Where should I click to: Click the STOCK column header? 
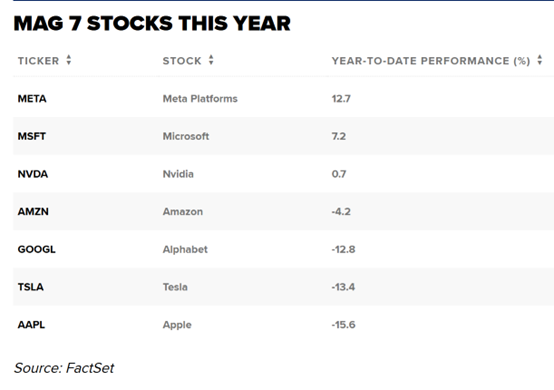[182, 61]
